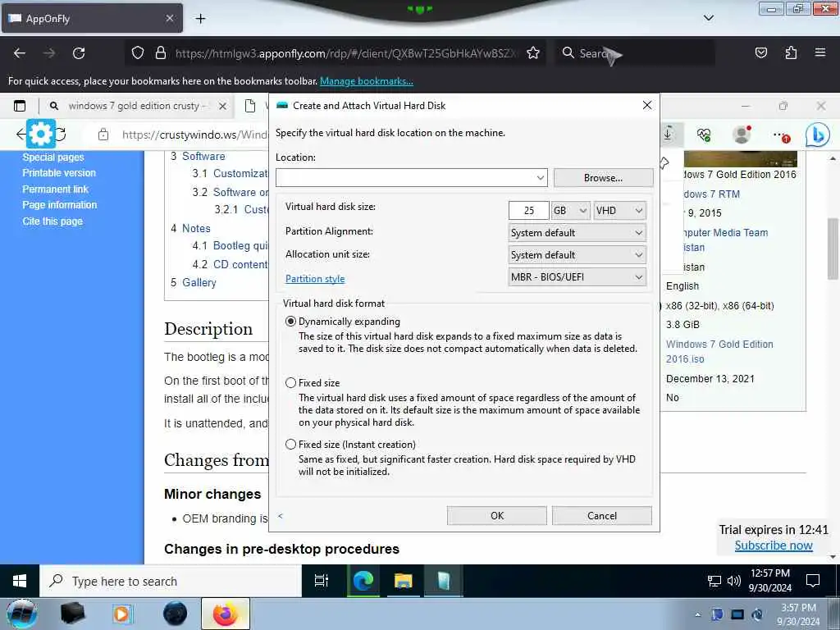Open Page information sidebar link
Screen dimensions: 840x630
click(x=59, y=205)
